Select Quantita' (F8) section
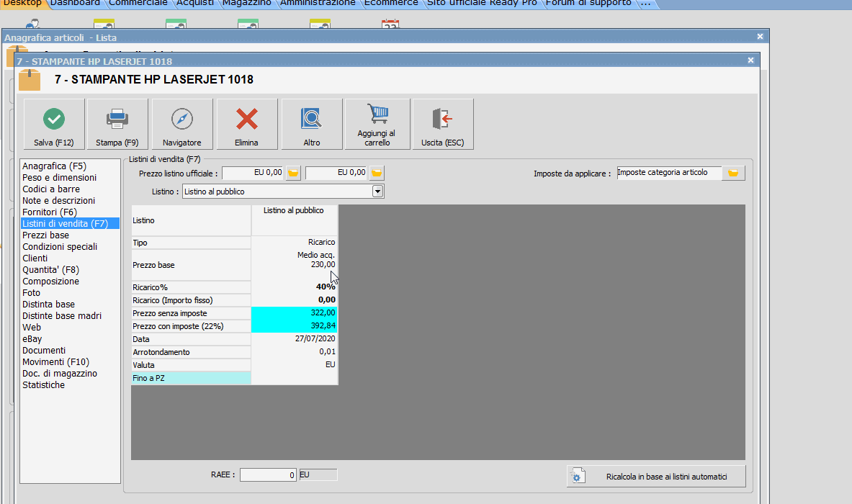 coord(50,270)
